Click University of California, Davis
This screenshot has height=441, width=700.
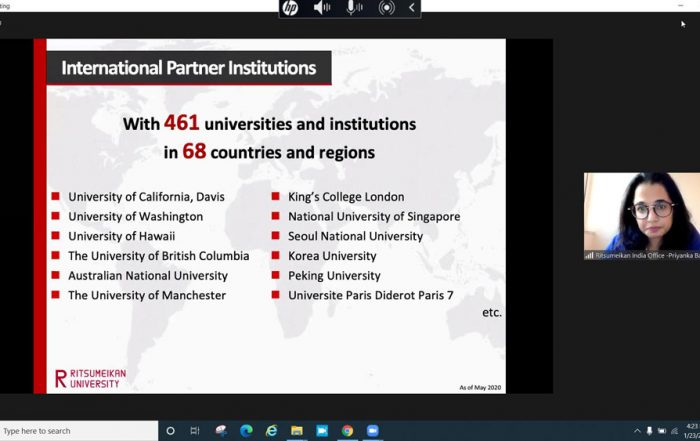[146, 197]
